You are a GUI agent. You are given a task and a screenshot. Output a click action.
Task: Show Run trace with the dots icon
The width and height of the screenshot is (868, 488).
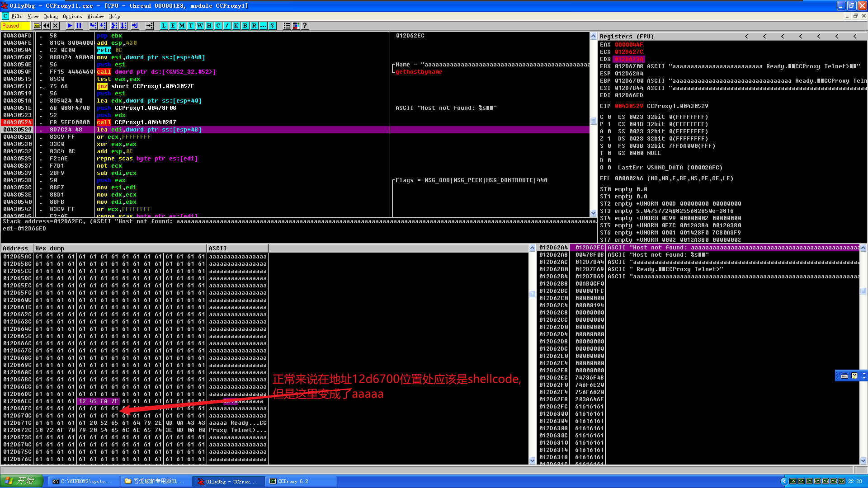point(264,26)
